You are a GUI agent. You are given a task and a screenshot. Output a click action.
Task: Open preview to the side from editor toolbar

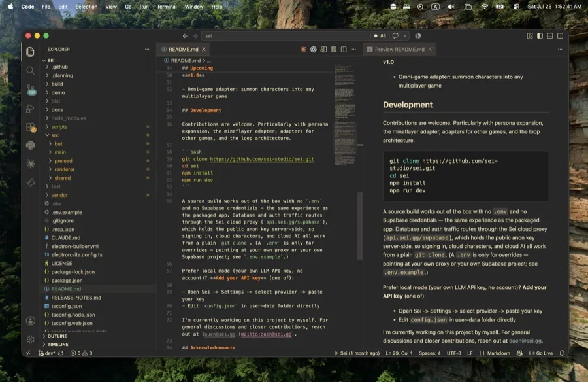(323, 49)
